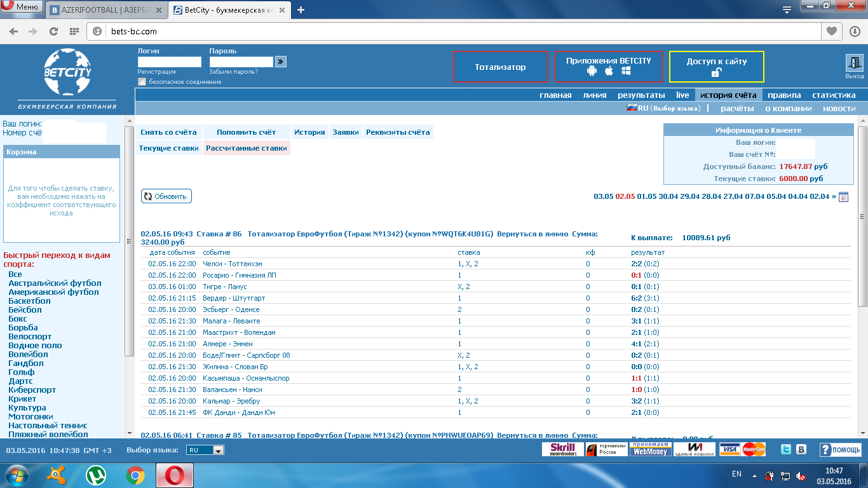Click the BetCity globe logo
Screen dimensions: 868x488
[67, 72]
